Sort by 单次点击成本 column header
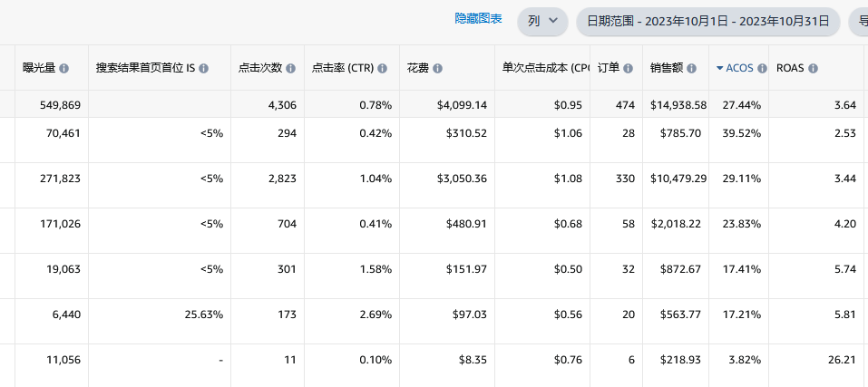The image size is (868, 387). click(545, 68)
